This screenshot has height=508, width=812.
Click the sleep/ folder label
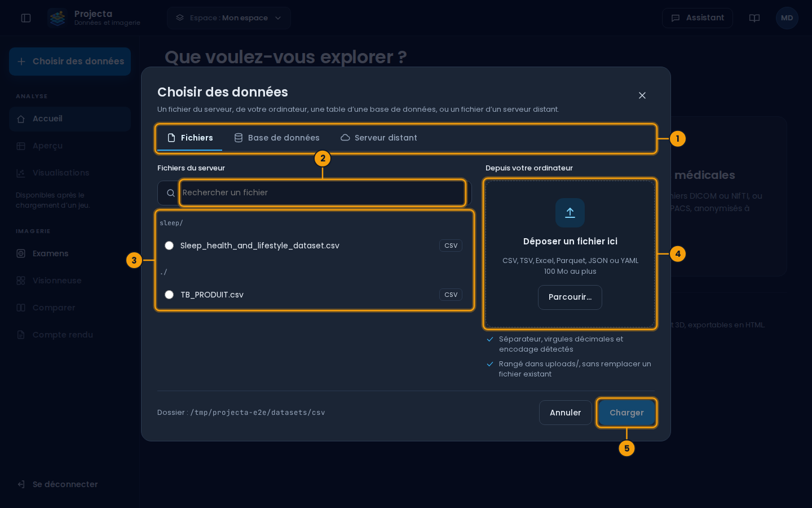171,223
